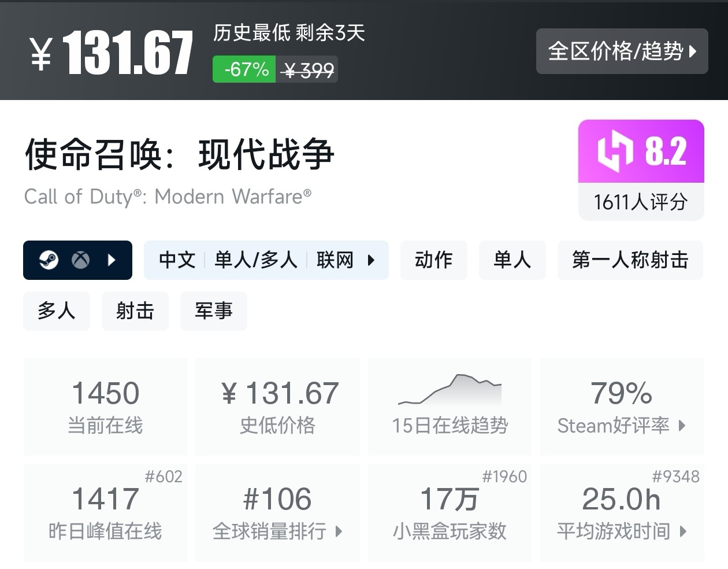
Task: Click the game title 使命召唤：现代战争
Action: [179, 154]
